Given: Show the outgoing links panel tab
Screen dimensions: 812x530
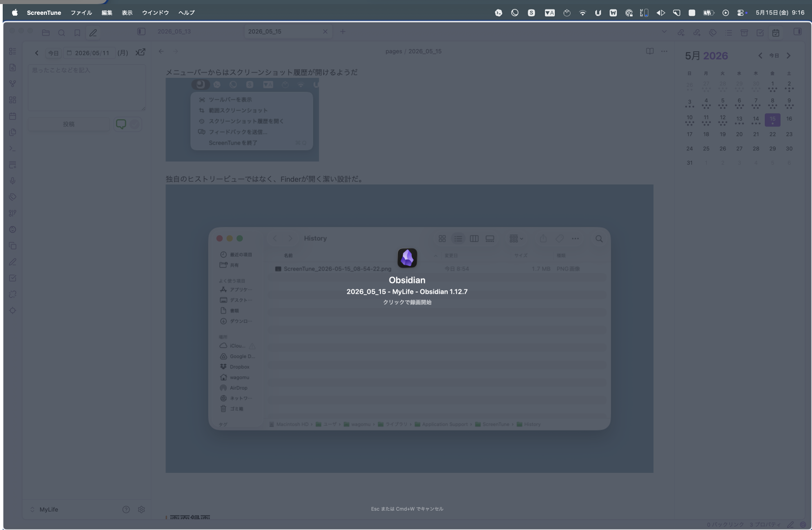Looking at the screenshot, I should click(697, 32).
